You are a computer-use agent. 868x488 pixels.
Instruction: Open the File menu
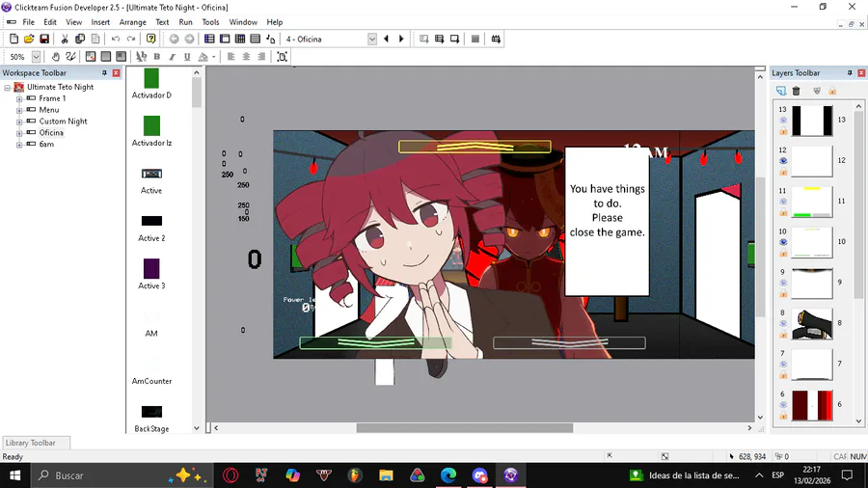[28, 22]
